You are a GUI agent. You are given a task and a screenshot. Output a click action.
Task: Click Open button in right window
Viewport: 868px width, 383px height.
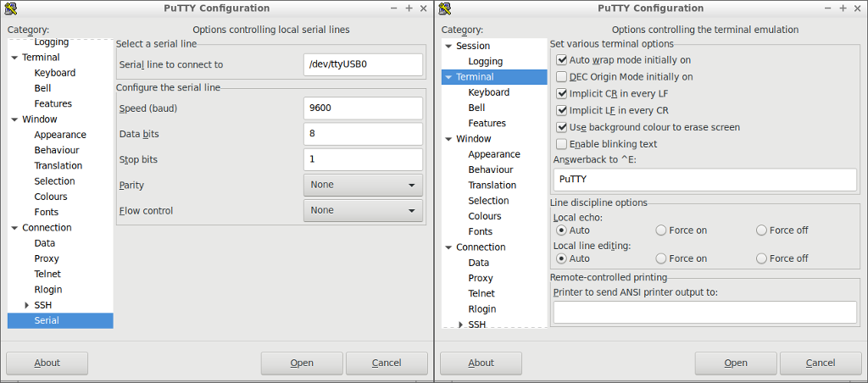click(736, 363)
